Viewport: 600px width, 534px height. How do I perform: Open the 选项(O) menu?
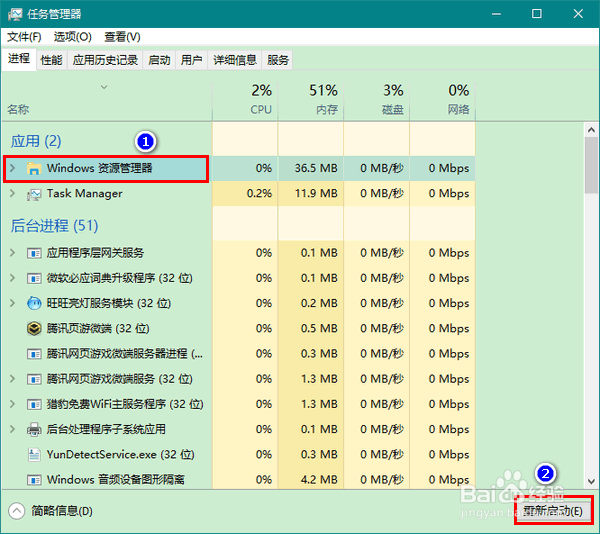73,37
